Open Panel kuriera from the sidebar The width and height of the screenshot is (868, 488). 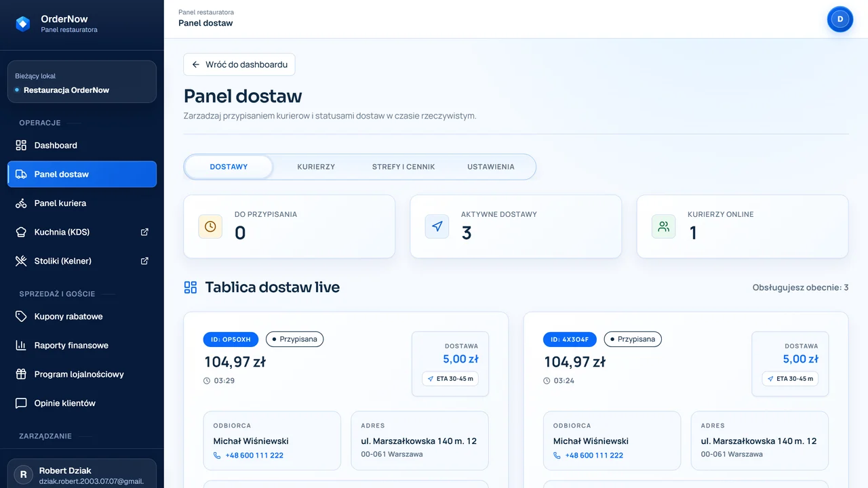click(x=82, y=203)
